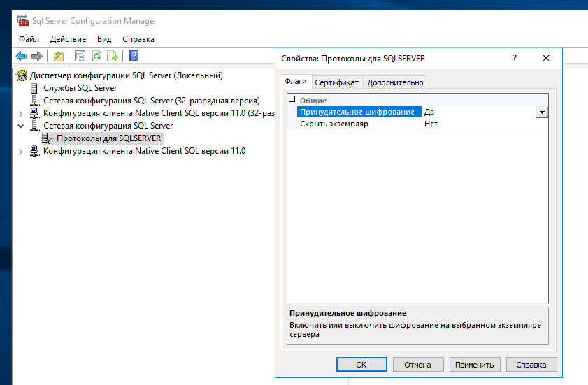Select Сетевая конфигурация SQL Server tree label
The image size is (588, 385).
point(108,126)
